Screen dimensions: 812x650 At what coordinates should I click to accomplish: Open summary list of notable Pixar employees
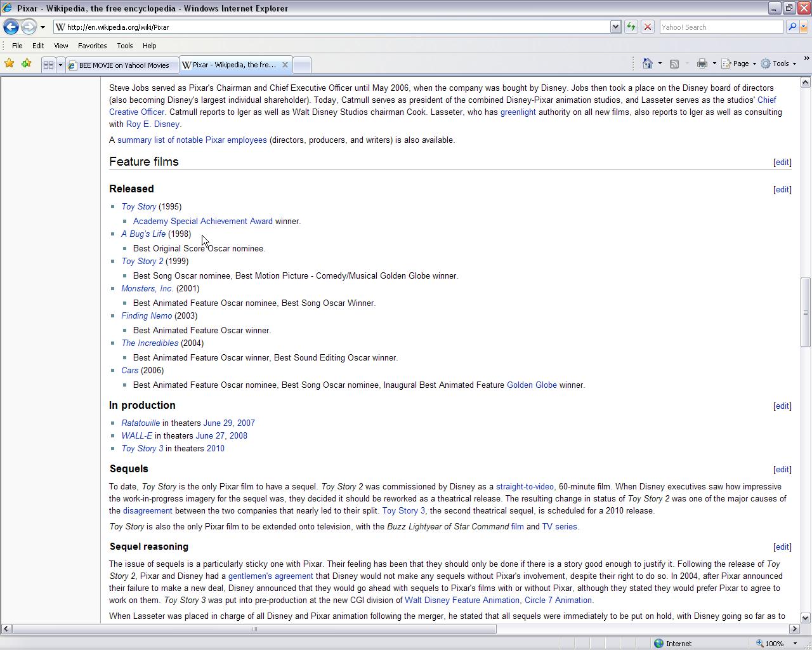click(192, 140)
